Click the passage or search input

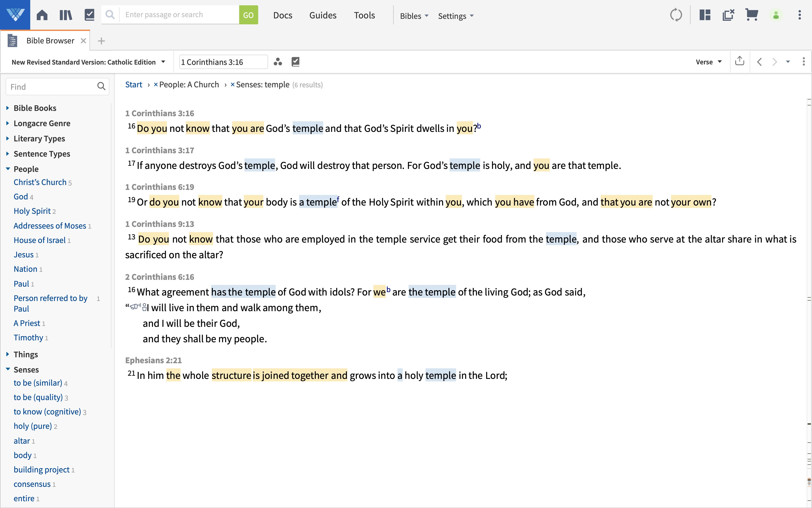(x=180, y=15)
